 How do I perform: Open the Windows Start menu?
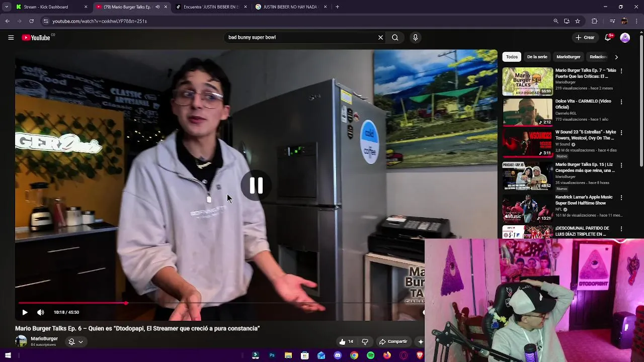8,355
